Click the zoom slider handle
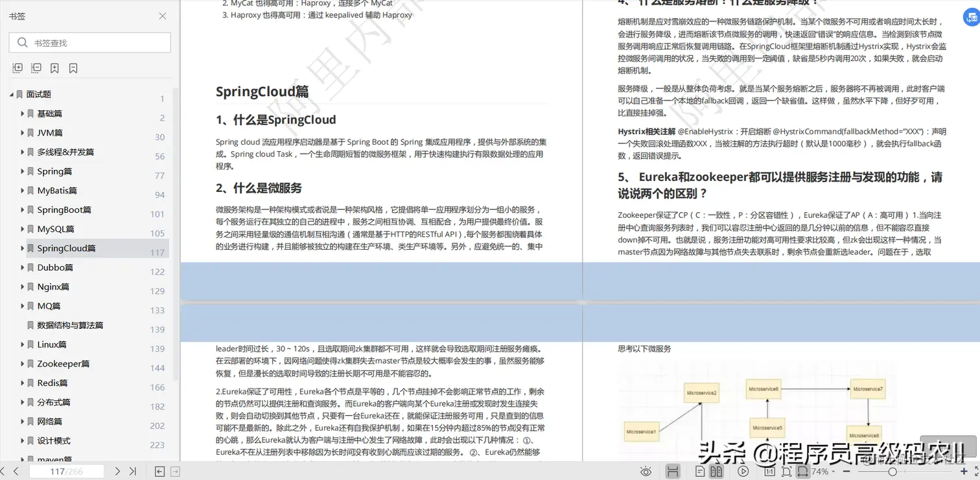 [x=892, y=472]
